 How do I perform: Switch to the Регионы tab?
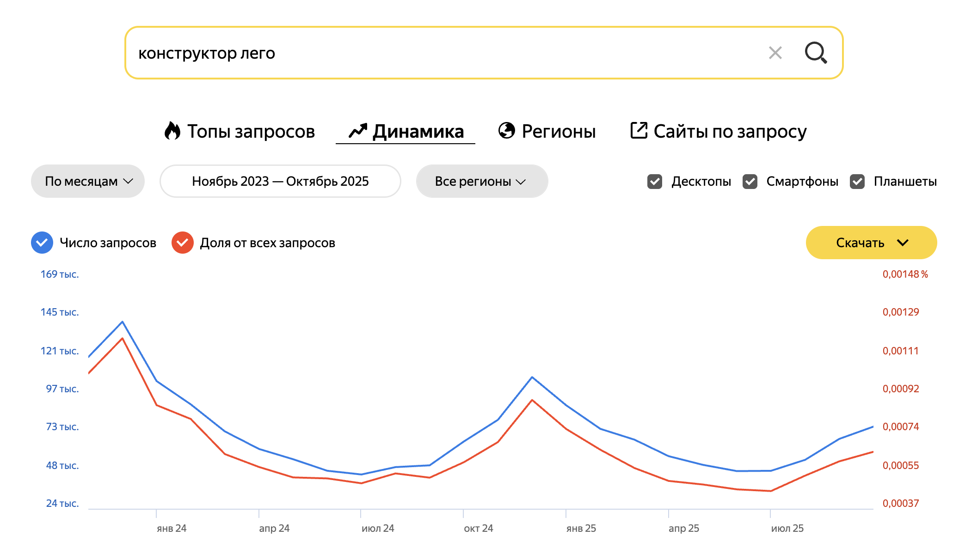[559, 131]
